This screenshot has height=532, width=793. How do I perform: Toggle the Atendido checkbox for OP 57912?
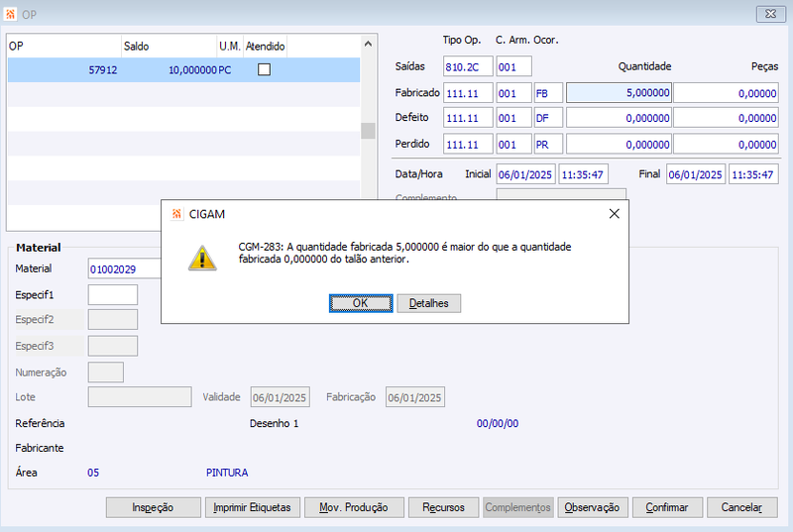264,69
